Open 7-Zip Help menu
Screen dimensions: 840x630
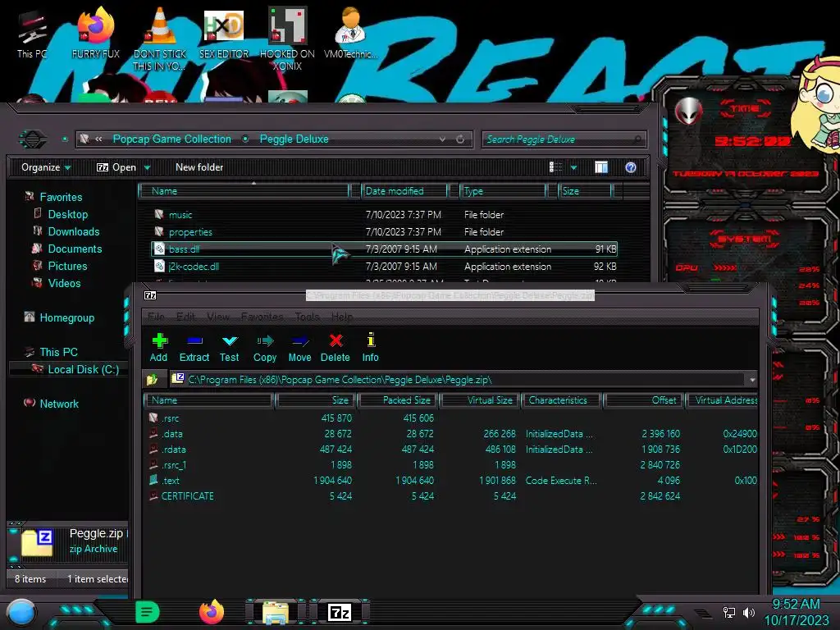click(342, 317)
